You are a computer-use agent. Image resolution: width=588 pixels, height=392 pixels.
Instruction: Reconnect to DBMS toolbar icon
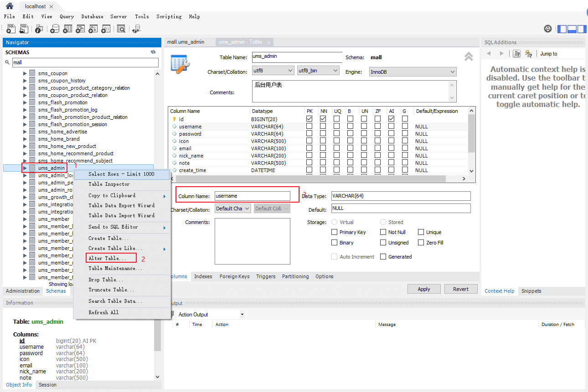point(136,29)
